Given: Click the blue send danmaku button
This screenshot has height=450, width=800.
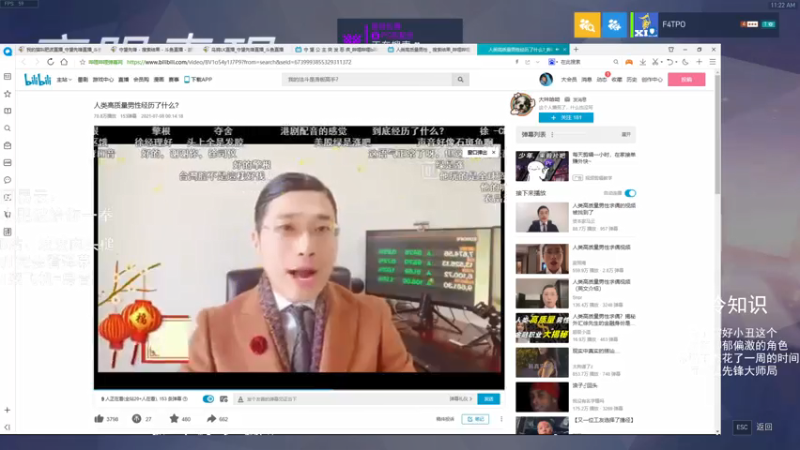Looking at the screenshot, I should pyautogui.click(x=488, y=399).
